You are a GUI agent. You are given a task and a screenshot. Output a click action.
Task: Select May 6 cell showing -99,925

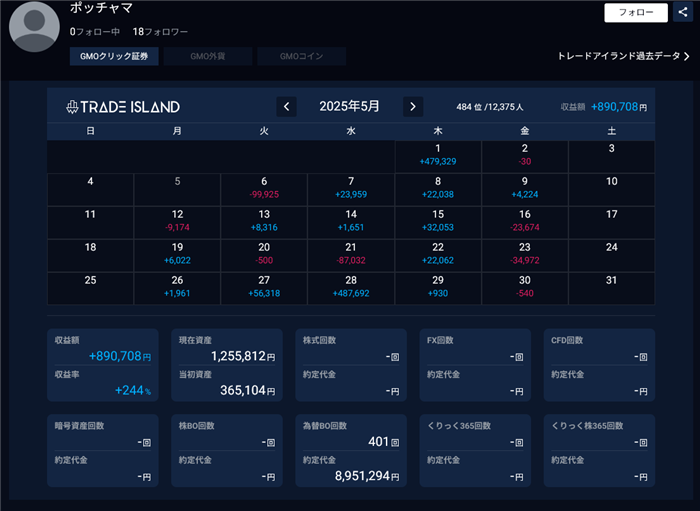coord(264,190)
